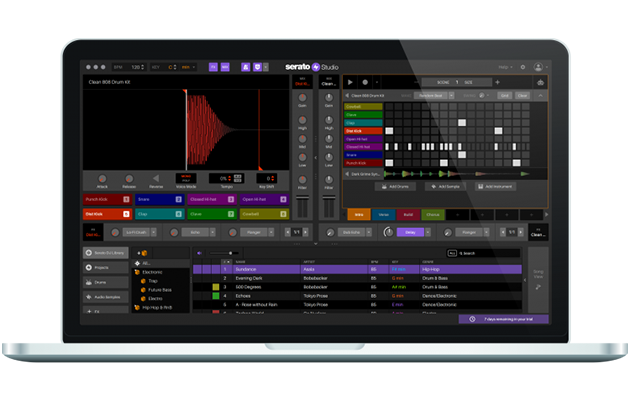Screen dimensions: 630x400
Task: Click the Add Instrument button
Action: coord(496,187)
